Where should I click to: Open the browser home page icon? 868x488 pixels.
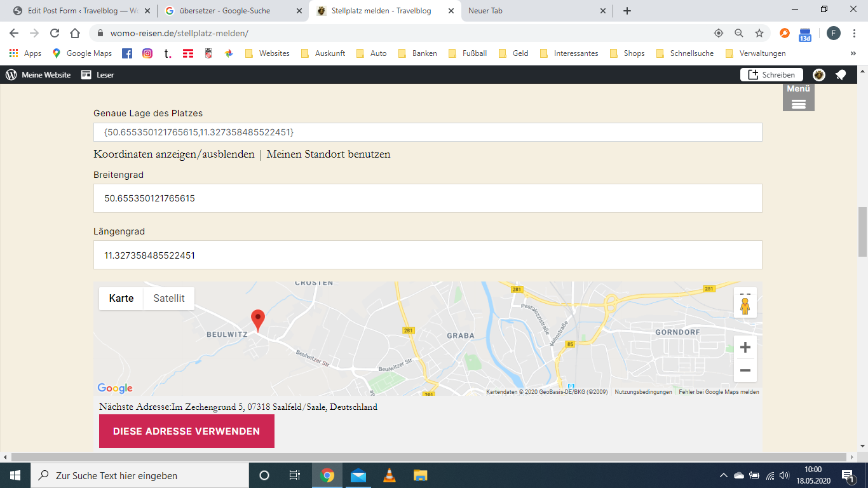[75, 33]
